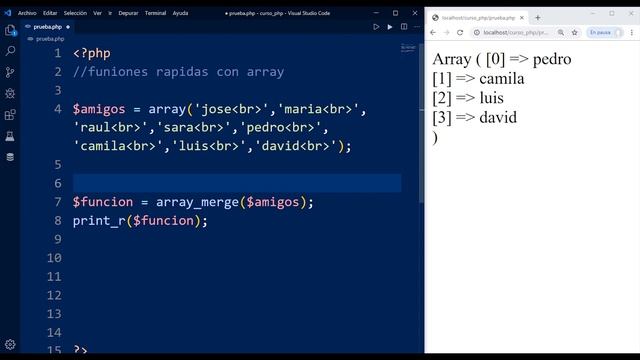The width and height of the screenshot is (640, 360).
Task: Click the zoom magnifier in the Chrome address bar
Action: 561,32
